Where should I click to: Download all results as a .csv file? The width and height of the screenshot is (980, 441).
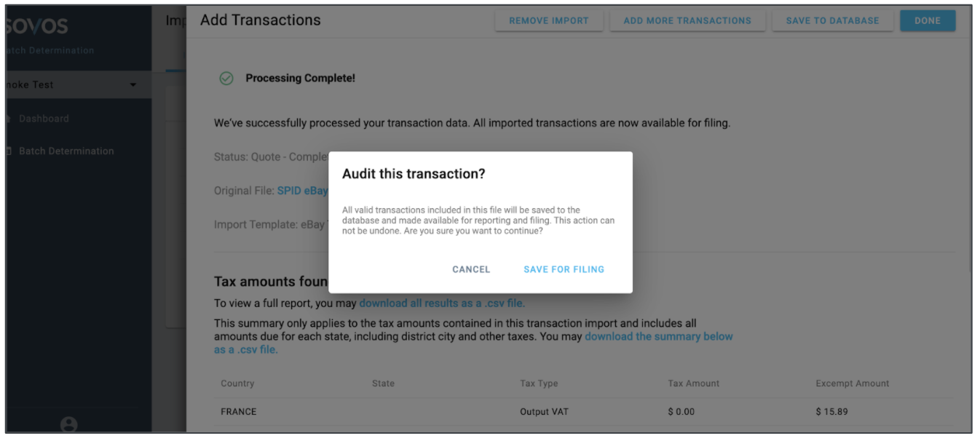(x=441, y=303)
